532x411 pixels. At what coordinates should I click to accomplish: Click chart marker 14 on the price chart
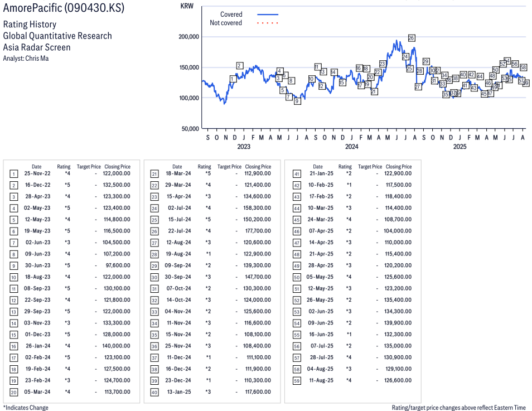pos(333,72)
